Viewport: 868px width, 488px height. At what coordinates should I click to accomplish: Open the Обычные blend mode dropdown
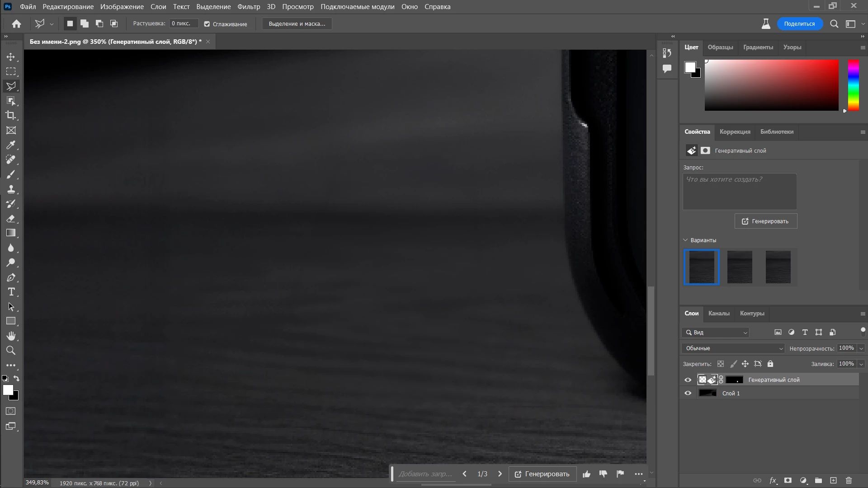pyautogui.click(x=733, y=348)
